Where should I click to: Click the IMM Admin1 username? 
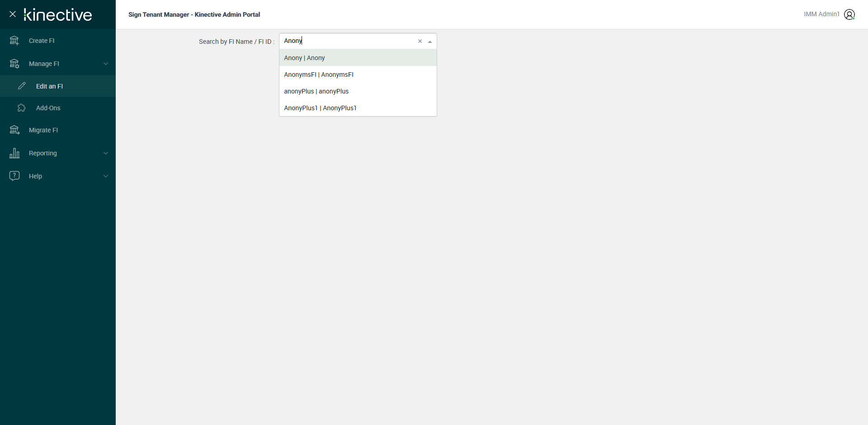(x=821, y=14)
